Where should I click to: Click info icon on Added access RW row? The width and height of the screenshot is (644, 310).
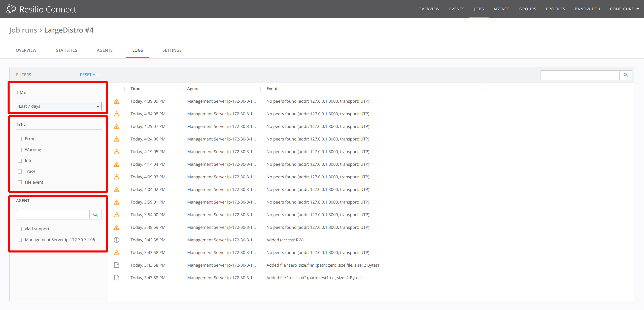click(117, 240)
